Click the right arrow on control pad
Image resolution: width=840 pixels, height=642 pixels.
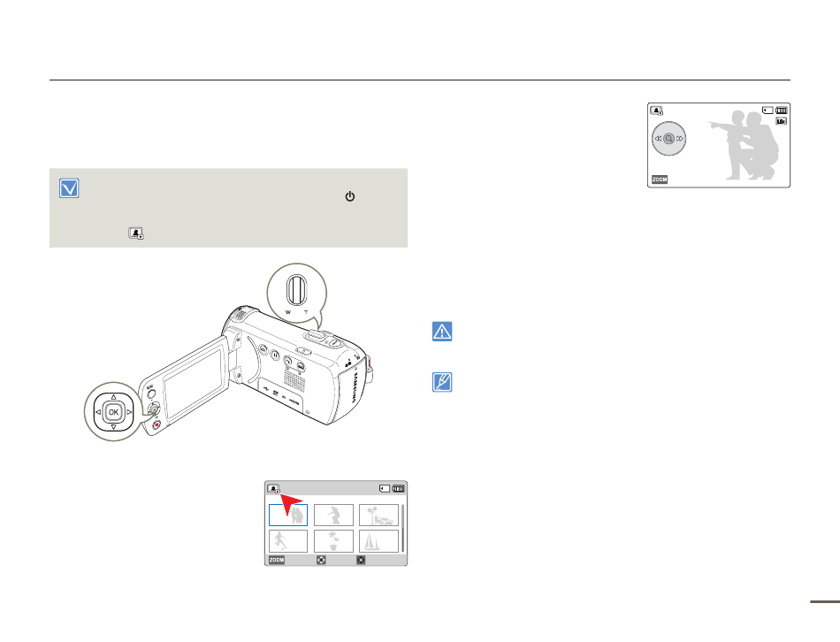pos(129,412)
